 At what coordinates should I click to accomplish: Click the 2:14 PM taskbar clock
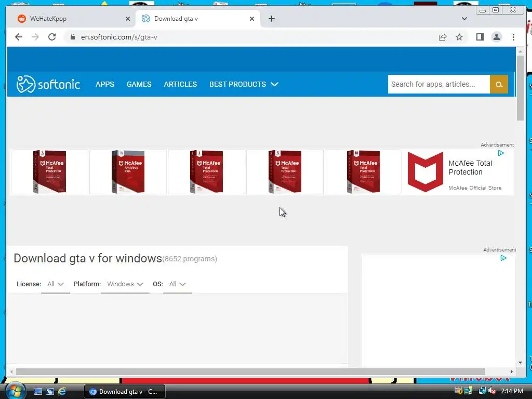512,391
